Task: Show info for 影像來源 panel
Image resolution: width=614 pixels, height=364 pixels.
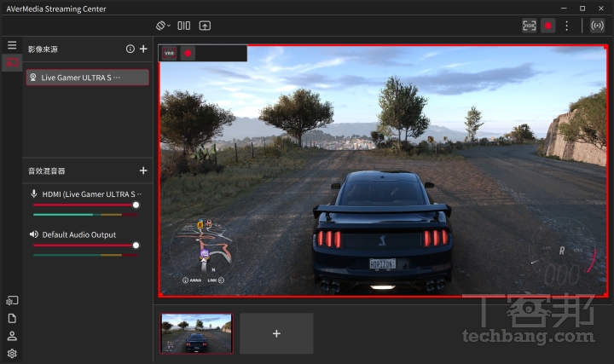Action: (x=130, y=49)
